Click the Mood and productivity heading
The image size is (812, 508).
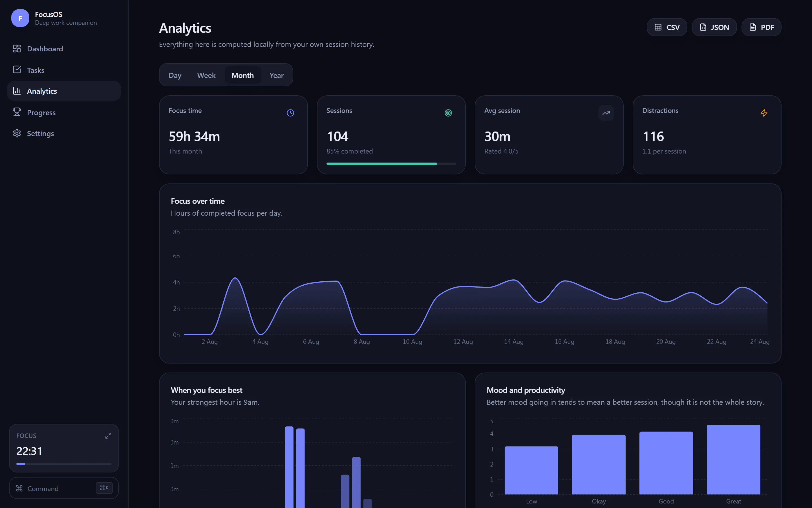(526, 390)
